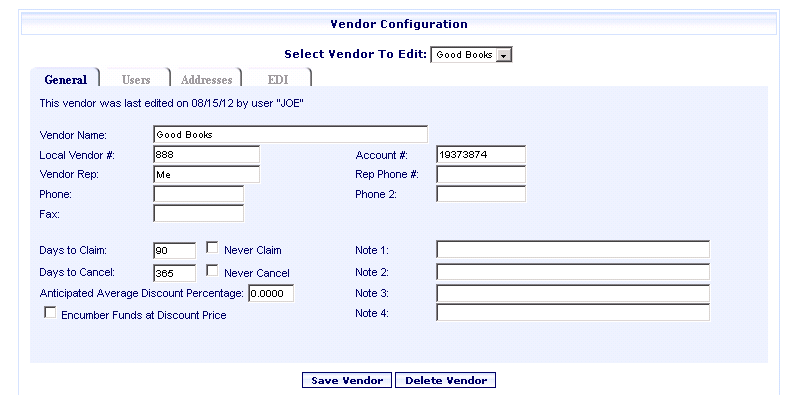Select the Days to Cancel field
Screen dimensions: 794x395
[175, 273]
